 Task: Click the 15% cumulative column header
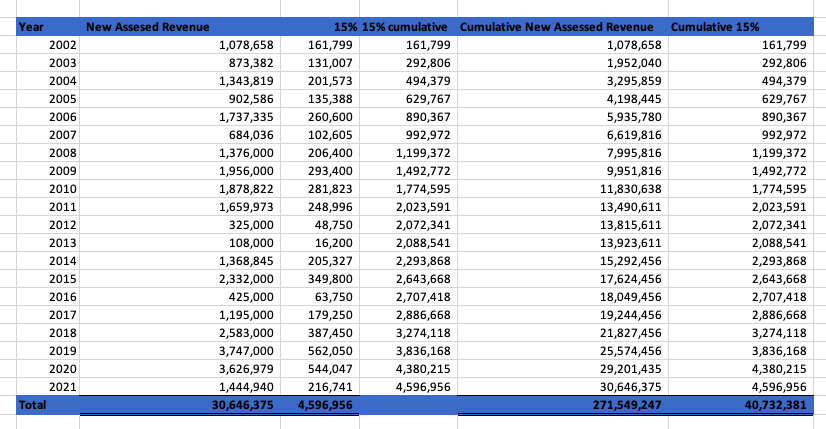tap(405, 26)
